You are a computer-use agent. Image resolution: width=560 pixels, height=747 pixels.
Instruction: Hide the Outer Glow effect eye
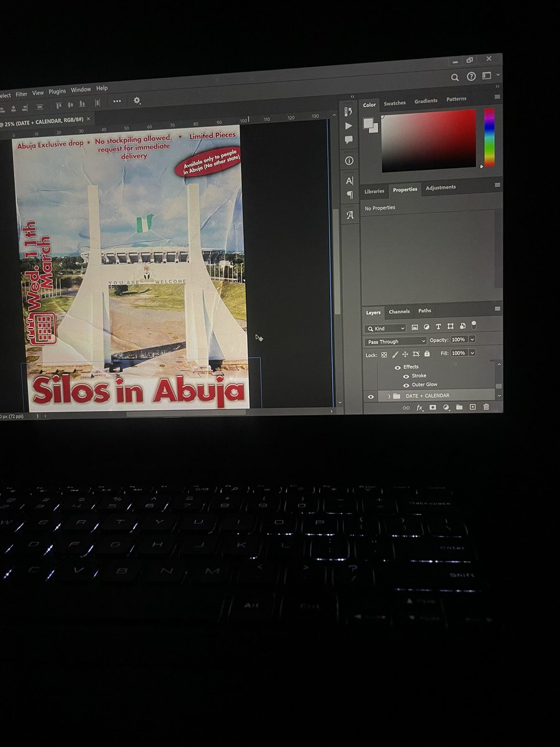point(406,385)
